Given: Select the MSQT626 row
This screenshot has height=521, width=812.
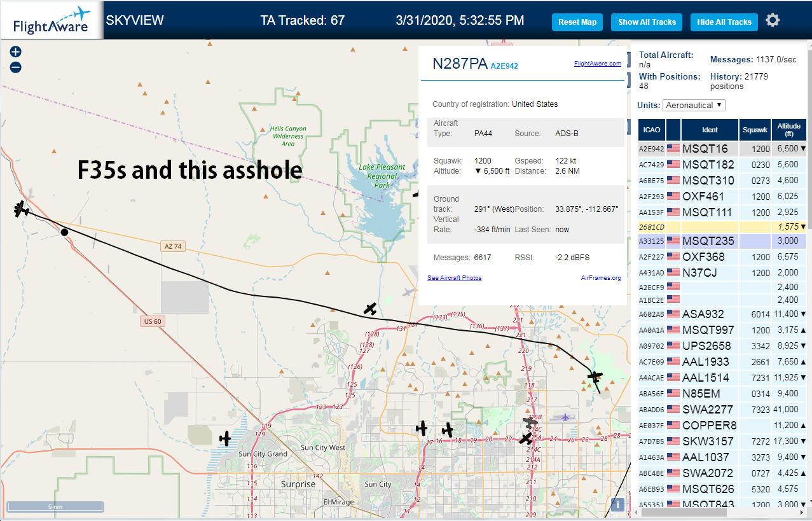Looking at the screenshot, I should point(722,489).
